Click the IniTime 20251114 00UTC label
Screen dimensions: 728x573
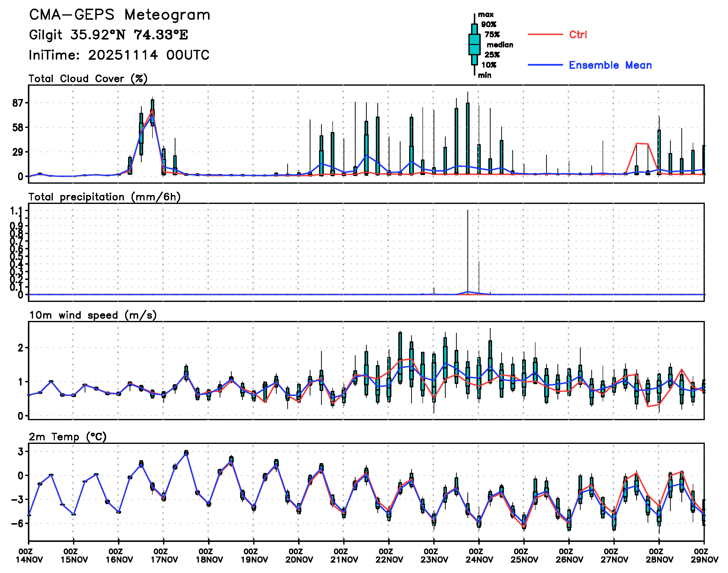pyautogui.click(x=119, y=55)
